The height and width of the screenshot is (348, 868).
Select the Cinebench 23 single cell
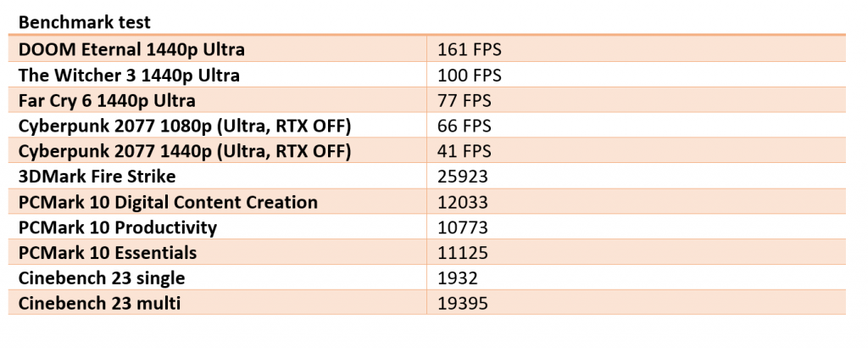[x=102, y=278]
